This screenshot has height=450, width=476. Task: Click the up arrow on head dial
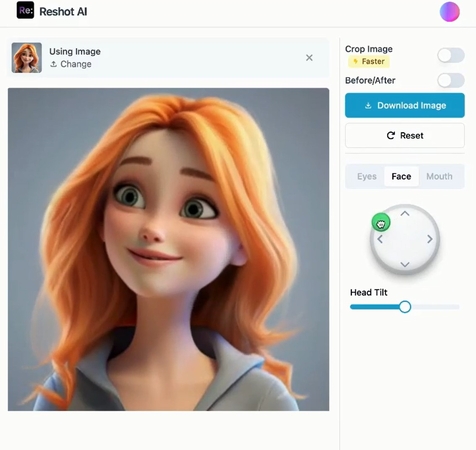coord(405,214)
